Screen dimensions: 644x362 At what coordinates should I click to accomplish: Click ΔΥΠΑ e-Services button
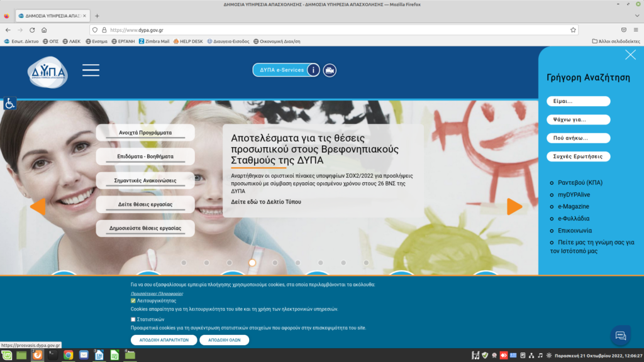tap(281, 70)
